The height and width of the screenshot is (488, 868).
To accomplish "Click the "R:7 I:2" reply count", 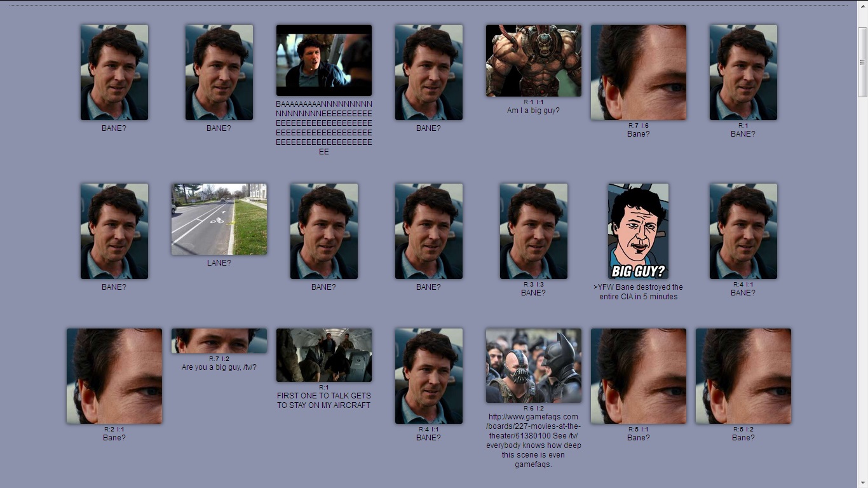I will coord(219,359).
